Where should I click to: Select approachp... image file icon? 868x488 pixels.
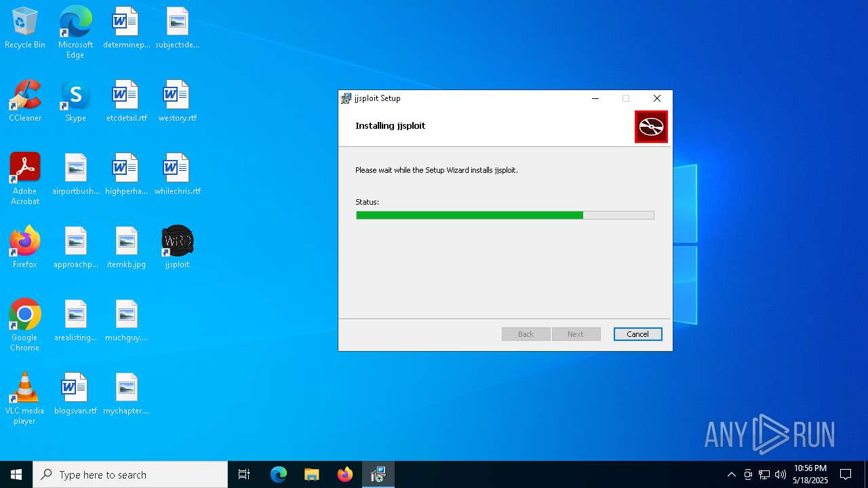click(75, 248)
